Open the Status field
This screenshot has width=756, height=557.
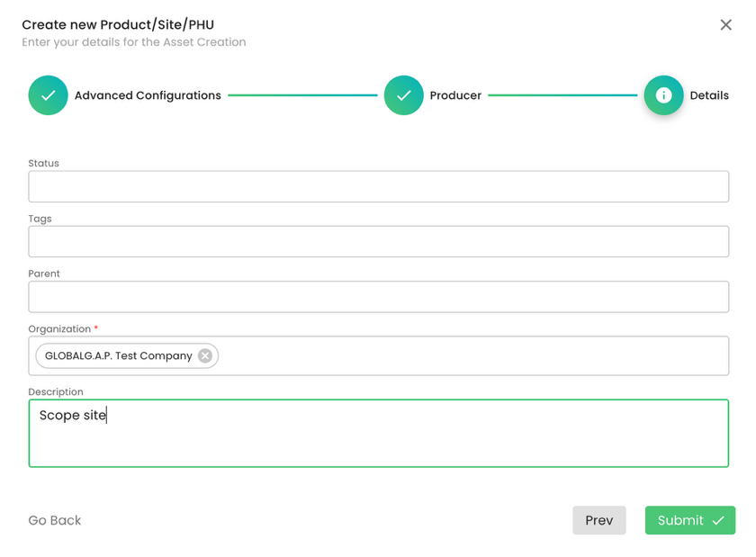[378, 187]
